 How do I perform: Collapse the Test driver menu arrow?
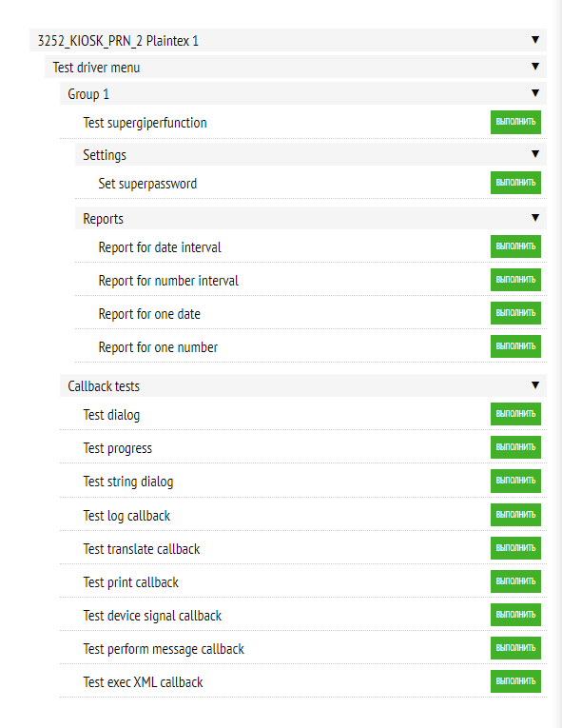(x=535, y=67)
